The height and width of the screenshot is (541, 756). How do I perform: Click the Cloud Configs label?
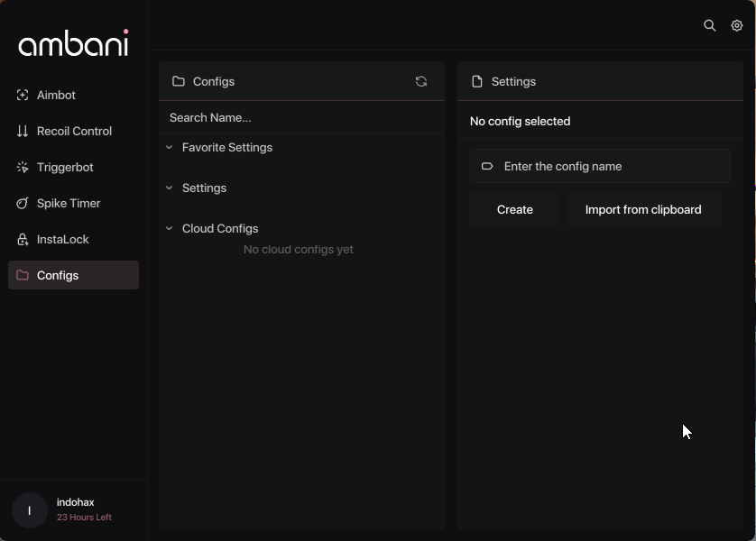pyautogui.click(x=220, y=228)
